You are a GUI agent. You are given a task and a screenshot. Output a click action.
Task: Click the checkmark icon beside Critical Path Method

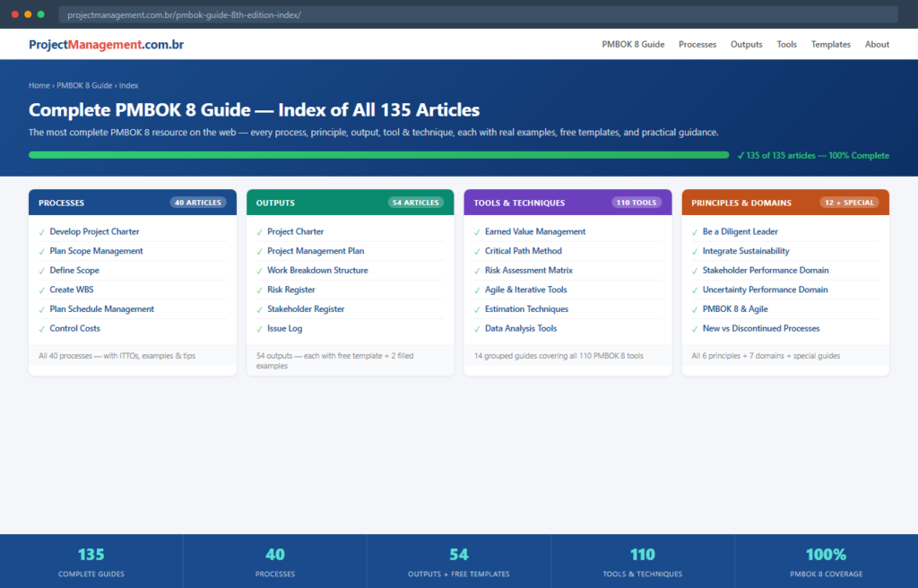pos(477,251)
